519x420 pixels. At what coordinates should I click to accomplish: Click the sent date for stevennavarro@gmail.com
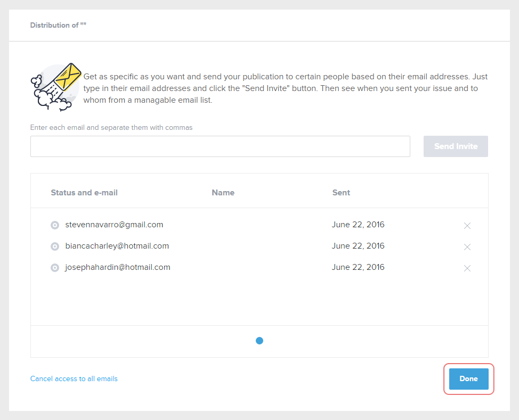click(x=358, y=225)
